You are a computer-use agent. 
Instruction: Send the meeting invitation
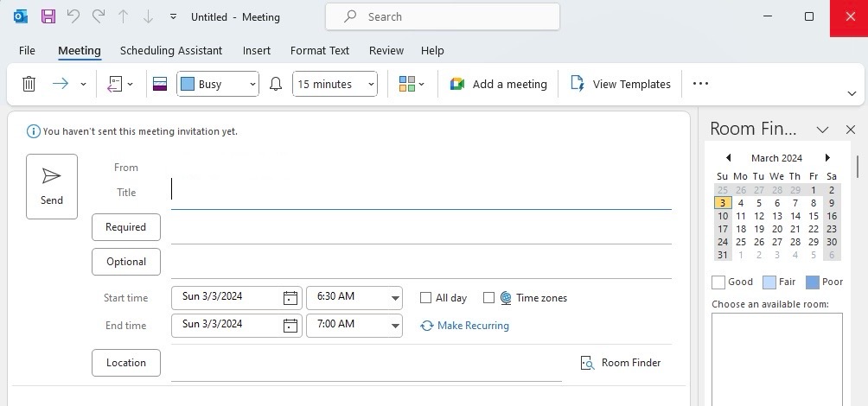click(52, 187)
